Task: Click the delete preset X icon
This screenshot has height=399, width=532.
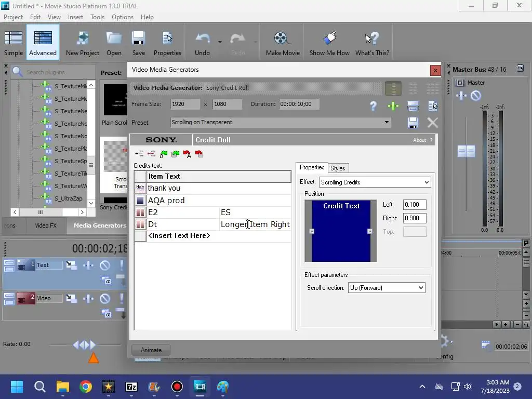Action: [x=433, y=123]
